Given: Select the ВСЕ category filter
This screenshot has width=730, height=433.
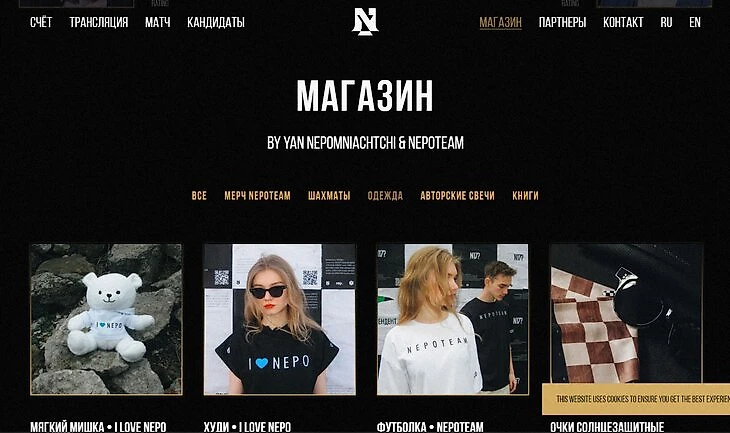Looking at the screenshot, I should [x=199, y=196].
